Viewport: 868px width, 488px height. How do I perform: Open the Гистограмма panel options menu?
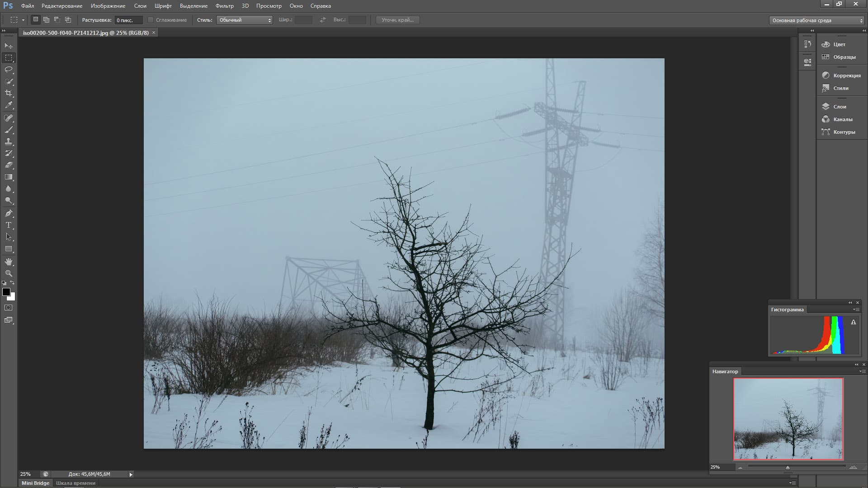tap(856, 310)
